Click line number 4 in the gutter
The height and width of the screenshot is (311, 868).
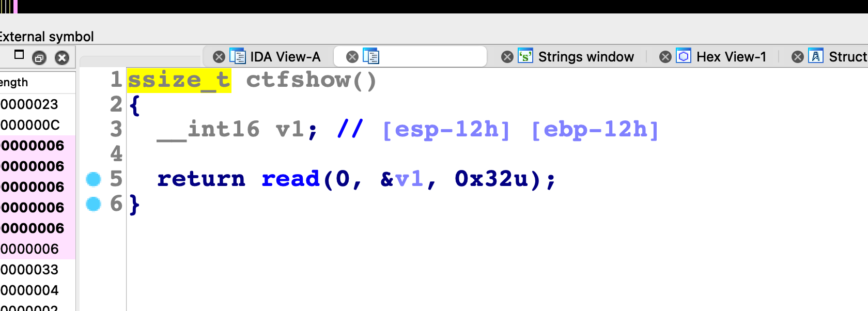[116, 154]
